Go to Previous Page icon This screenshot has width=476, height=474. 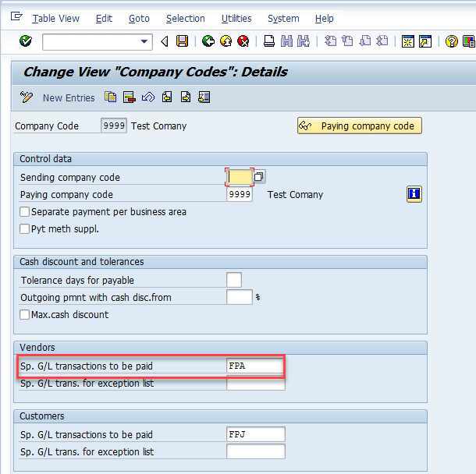point(347,41)
